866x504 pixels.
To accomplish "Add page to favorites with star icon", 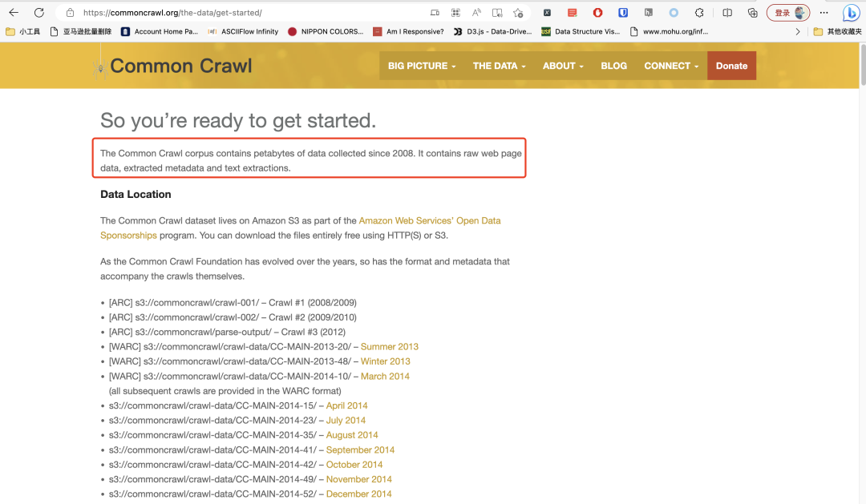I will click(518, 13).
